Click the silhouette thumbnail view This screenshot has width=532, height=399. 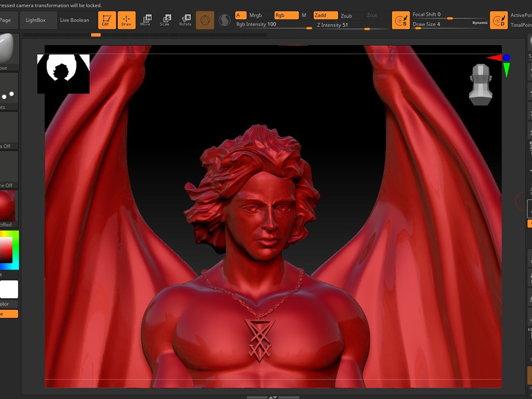[64, 74]
